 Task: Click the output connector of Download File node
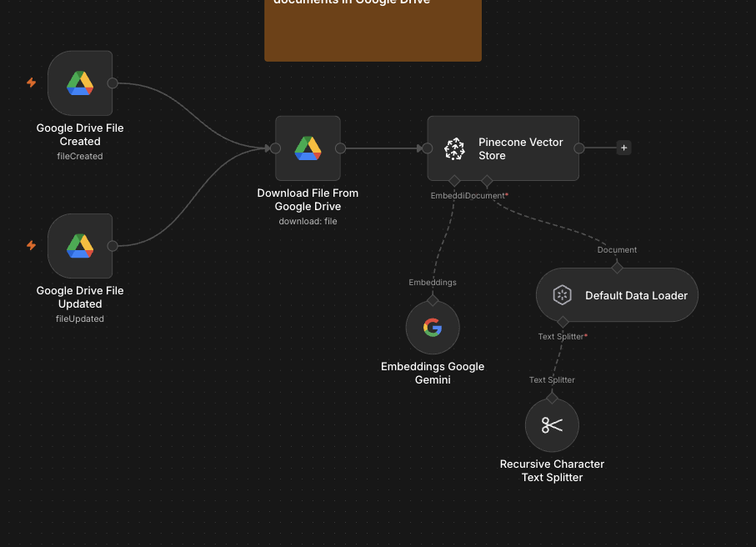coord(340,148)
